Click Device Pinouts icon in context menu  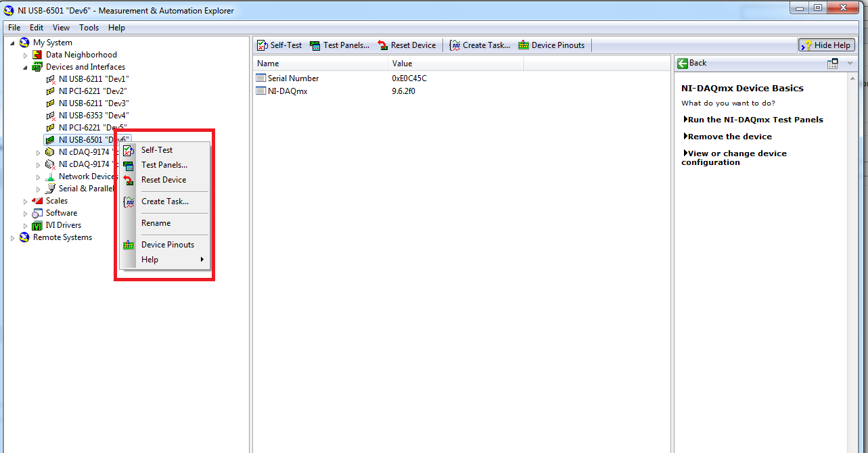pyautogui.click(x=129, y=245)
